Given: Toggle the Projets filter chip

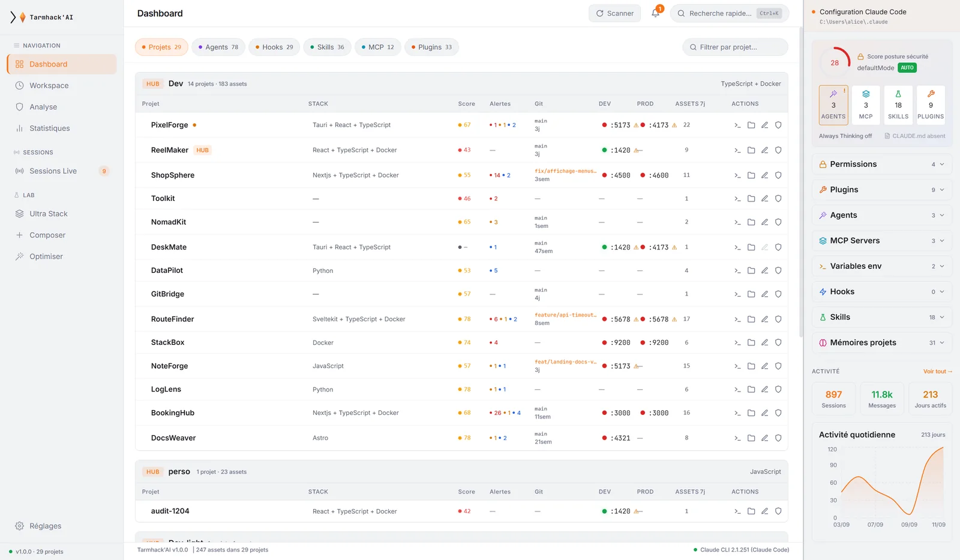Looking at the screenshot, I should (161, 47).
